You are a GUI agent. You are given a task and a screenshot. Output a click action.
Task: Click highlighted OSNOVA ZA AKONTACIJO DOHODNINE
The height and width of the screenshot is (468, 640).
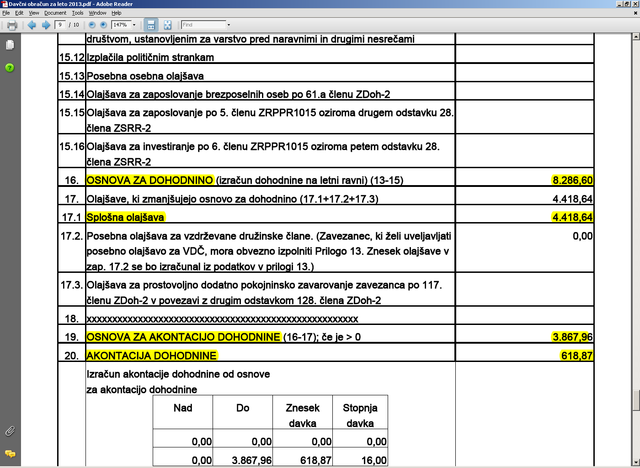click(x=183, y=337)
